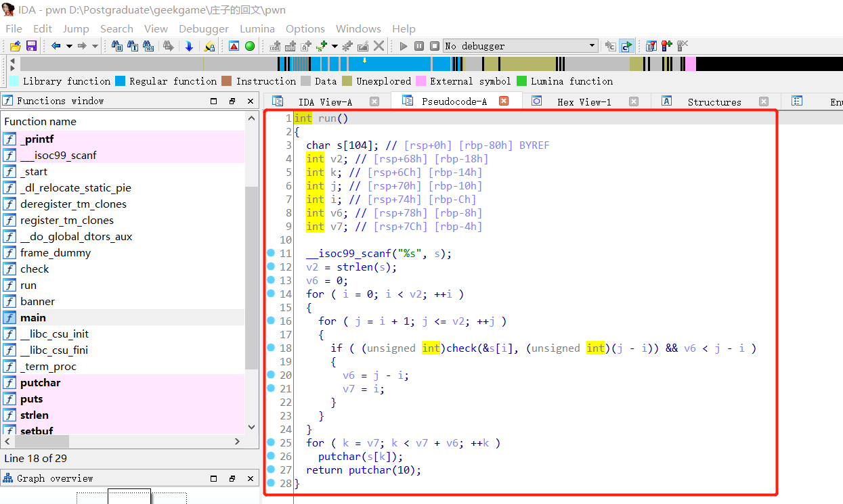The image size is (843, 504).
Task: Switch to the Hex View-1 tab
Action: click(x=584, y=101)
